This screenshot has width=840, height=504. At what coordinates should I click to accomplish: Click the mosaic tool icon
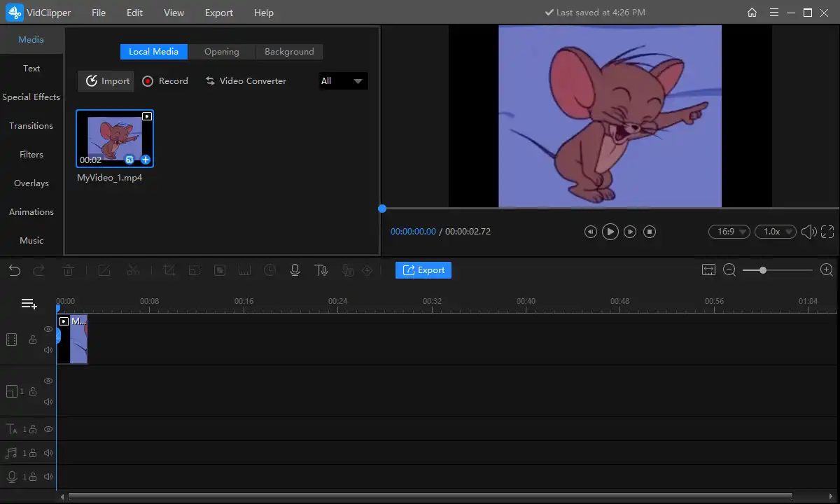point(220,270)
